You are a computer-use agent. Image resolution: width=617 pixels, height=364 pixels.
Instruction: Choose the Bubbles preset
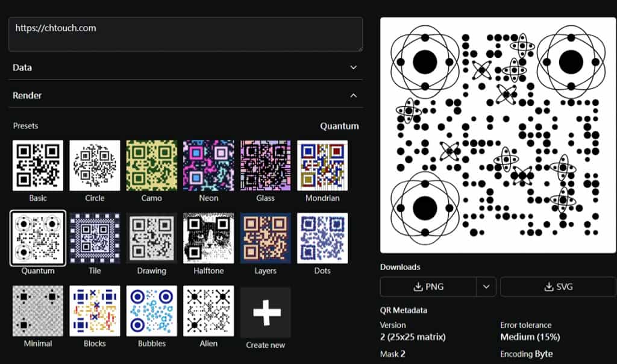point(151,311)
